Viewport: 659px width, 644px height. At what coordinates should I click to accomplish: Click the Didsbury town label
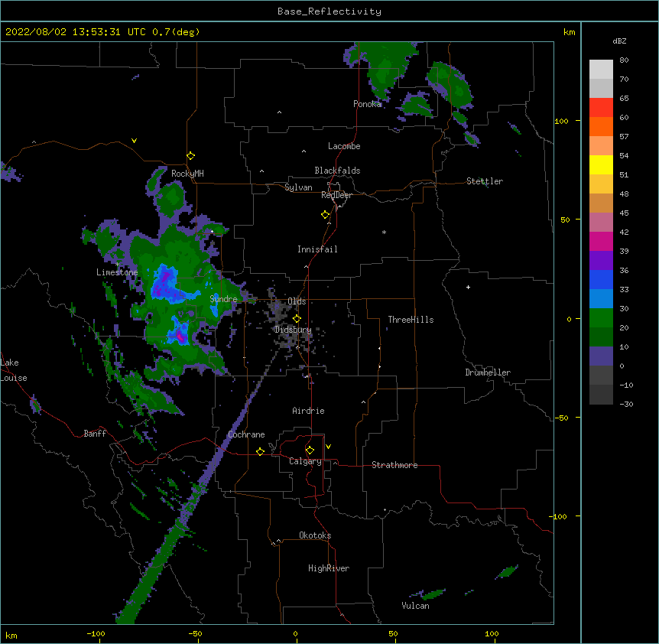[x=293, y=330]
